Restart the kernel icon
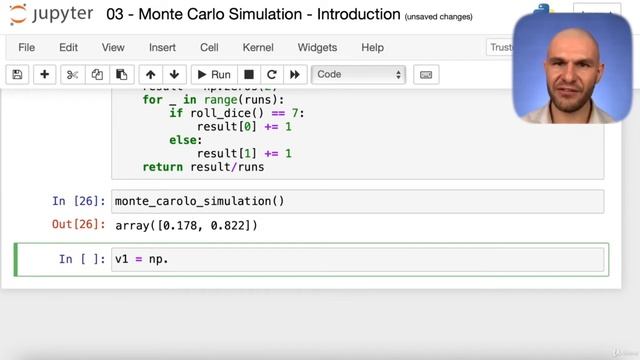This screenshot has width=640, height=360. click(x=272, y=75)
